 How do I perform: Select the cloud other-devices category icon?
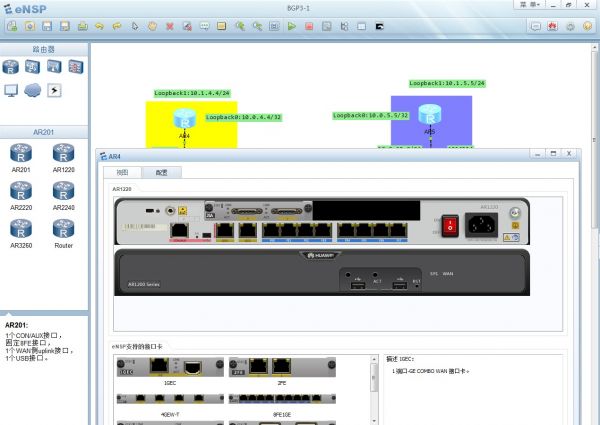pos(33,90)
